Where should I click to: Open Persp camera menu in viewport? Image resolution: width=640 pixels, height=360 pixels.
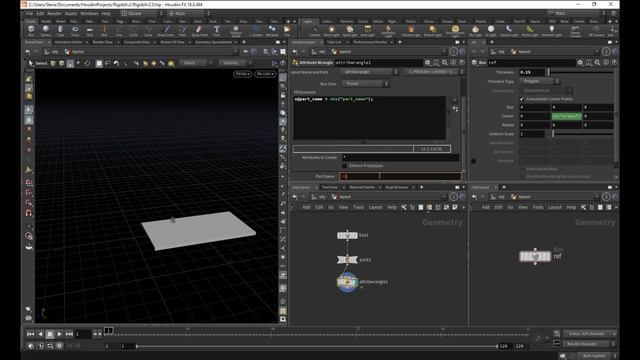coord(242,74)
